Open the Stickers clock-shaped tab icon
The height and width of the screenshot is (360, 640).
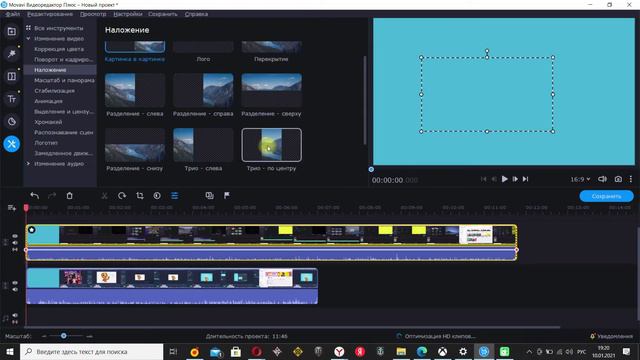(11, 121)
